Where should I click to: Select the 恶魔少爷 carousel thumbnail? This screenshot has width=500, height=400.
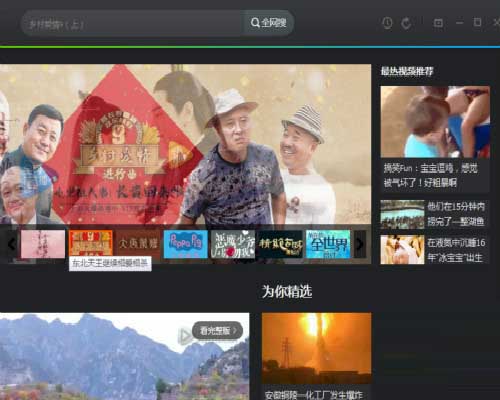pos(233,244)
